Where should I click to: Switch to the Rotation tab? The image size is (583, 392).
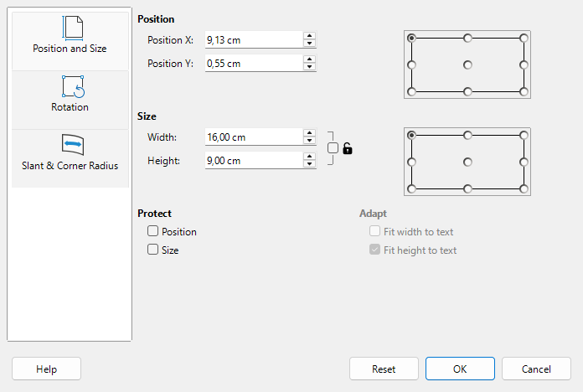coord(70,100)
